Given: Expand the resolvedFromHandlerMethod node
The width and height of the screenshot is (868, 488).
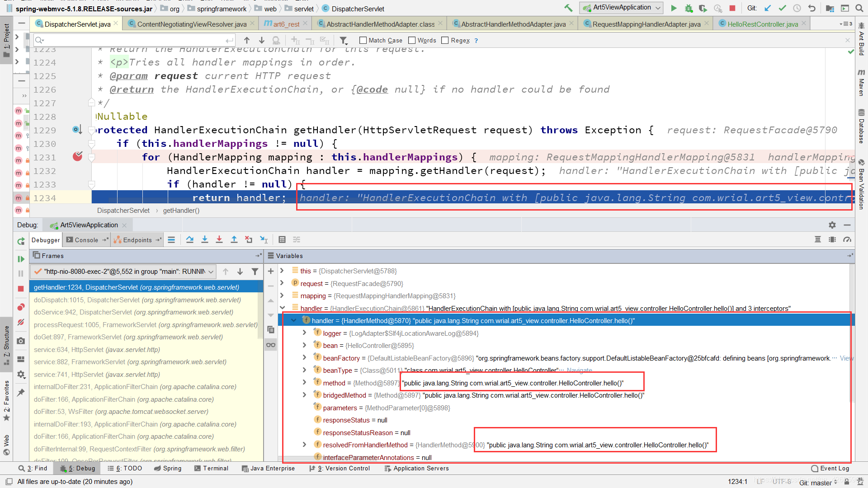Looking at the screenshot, I should 305,445.
